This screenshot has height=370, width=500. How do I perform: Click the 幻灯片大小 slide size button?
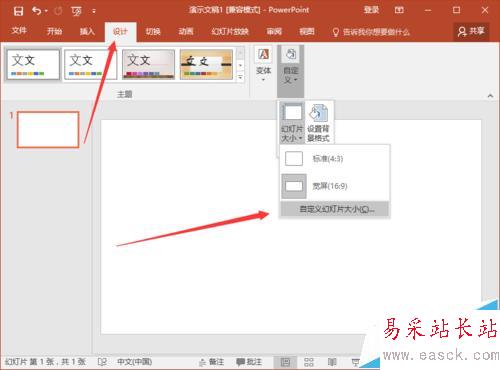[x=292, y=123]
